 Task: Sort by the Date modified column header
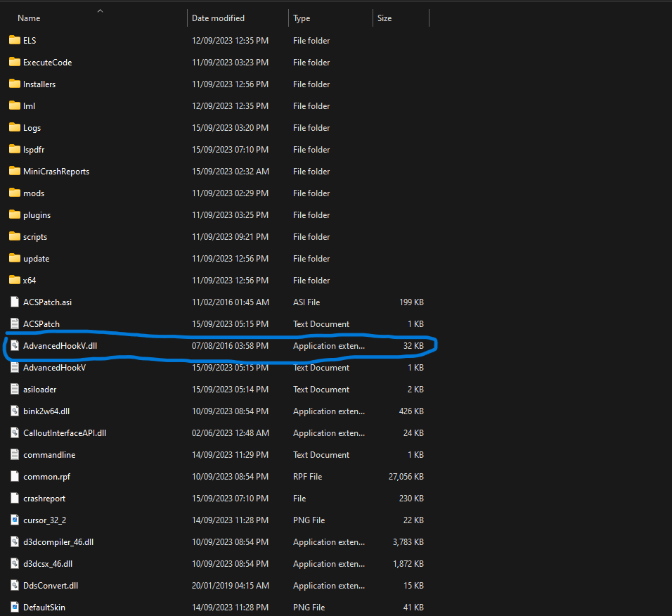pos(218,18)
